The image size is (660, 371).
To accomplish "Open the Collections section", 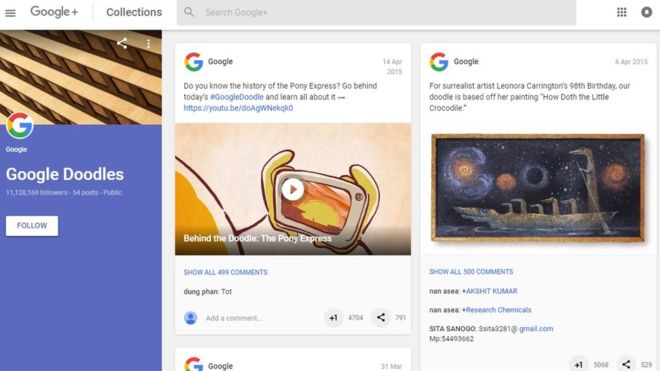I will [134, 12].
